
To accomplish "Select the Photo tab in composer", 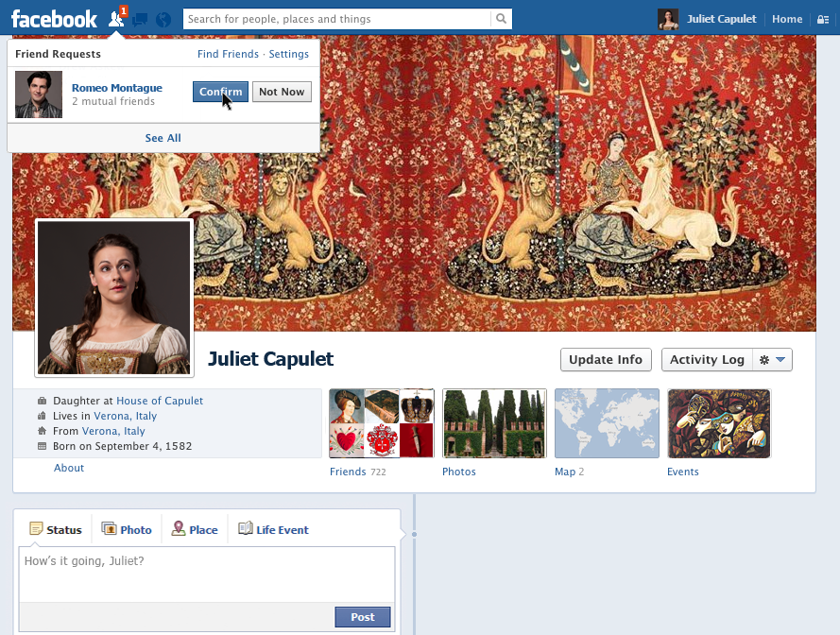I will (127, 530).
